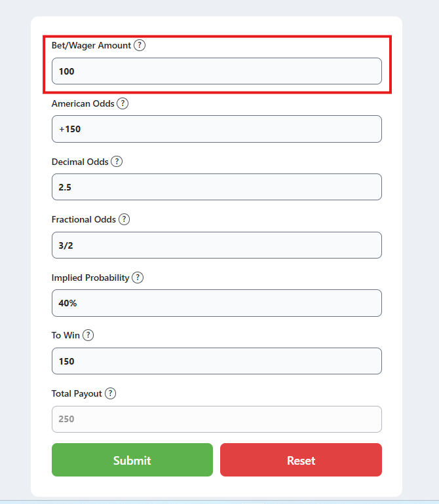Focus the Bet/Wager Amount field showing 100

coord(217,71)
